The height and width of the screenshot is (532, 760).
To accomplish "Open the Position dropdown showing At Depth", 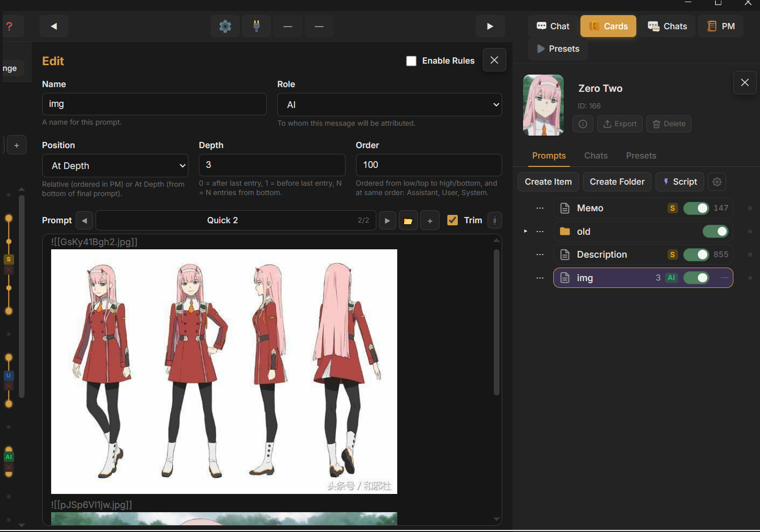I will (x=115, y=166).
